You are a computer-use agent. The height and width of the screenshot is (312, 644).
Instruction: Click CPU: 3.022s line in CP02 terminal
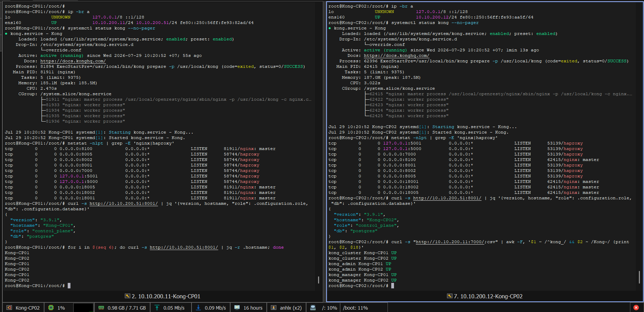365,83
